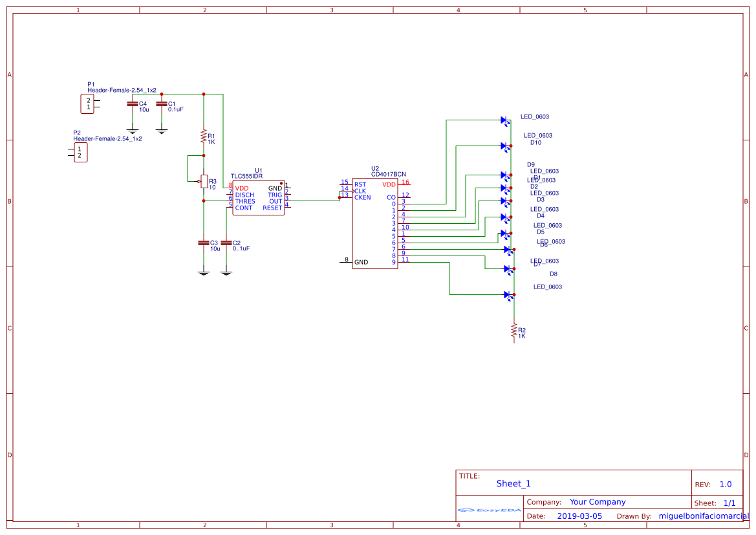
Task: Click the topmost LED symbol
Action: [506, 120]
